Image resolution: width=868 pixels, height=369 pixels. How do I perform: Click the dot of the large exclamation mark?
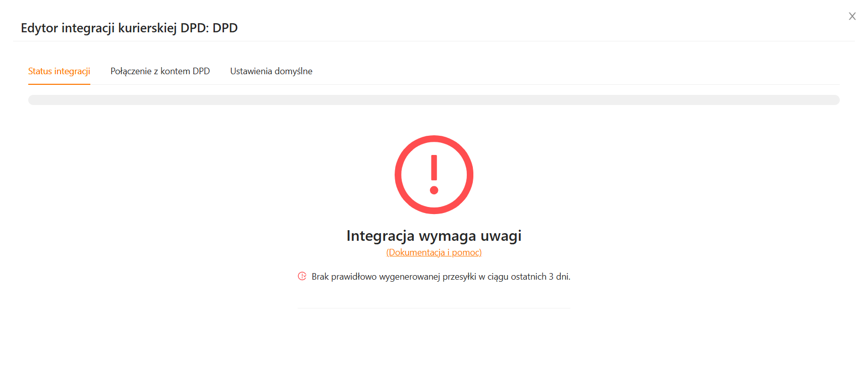(434, 190)
